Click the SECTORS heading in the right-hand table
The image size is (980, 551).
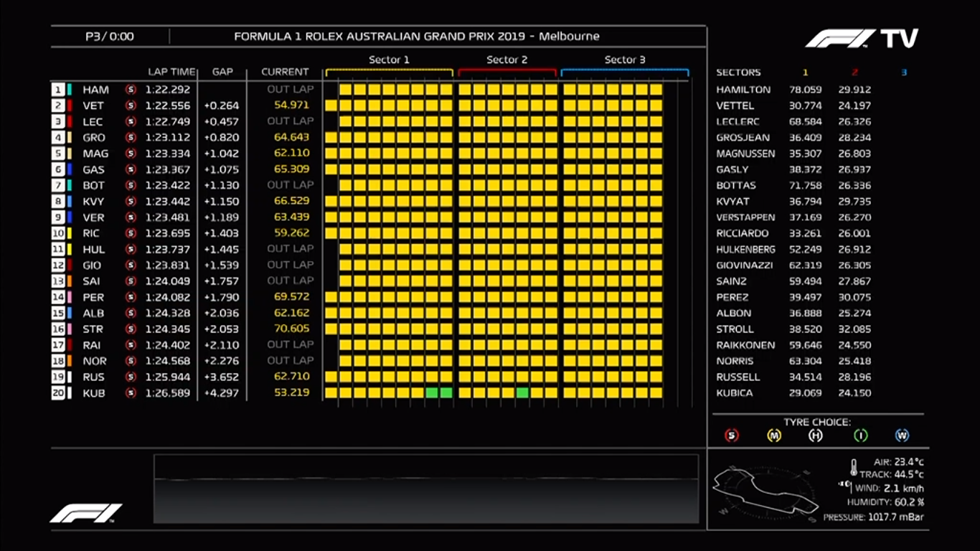738,72
